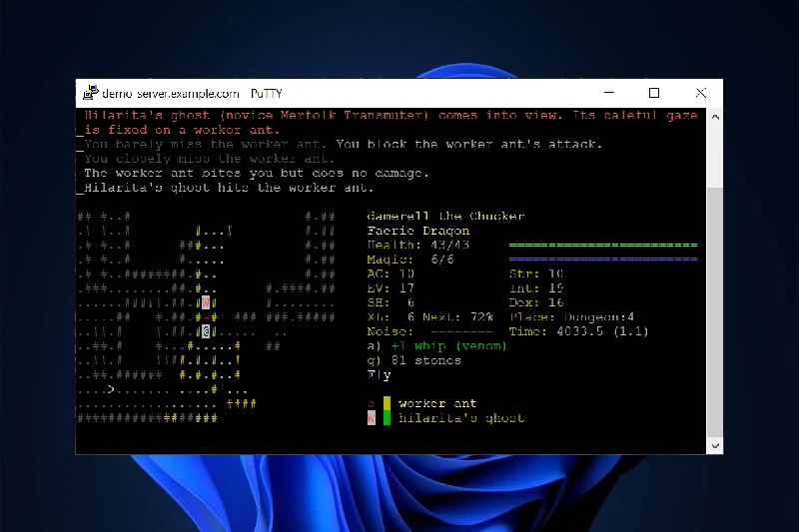The width and height of the screenshot is (799, 532).
Task: Click the Fly status indicator
Action: tap(380, 375)
